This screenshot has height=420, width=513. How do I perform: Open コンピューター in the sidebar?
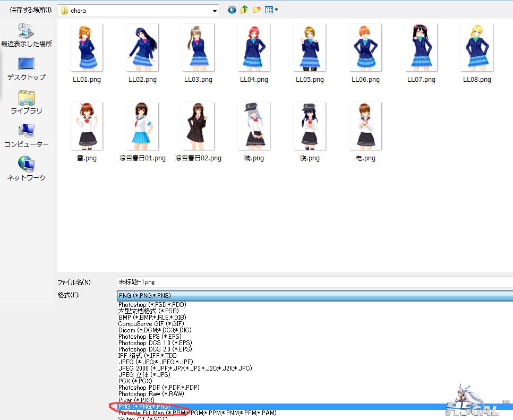[x=26, y=136]
